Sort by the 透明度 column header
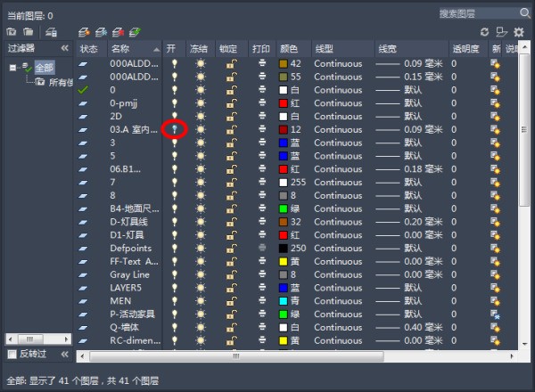Screen dimensions: 535x392 pyautogui.click(x=468, y=49)
